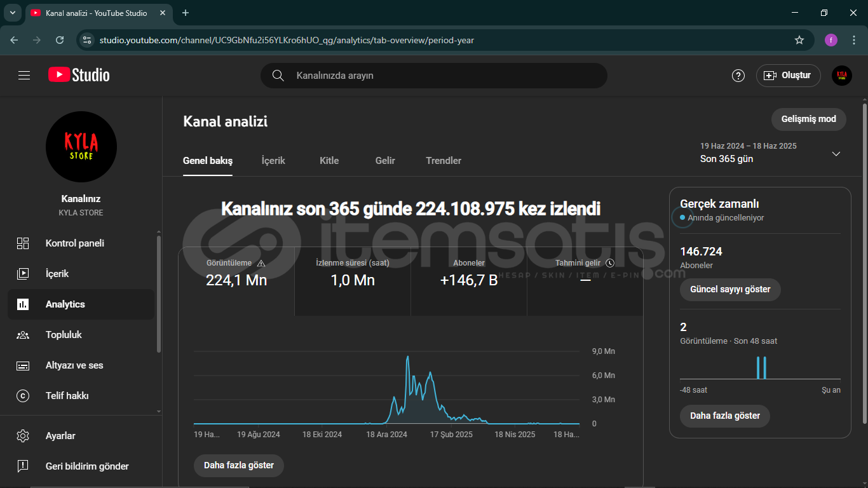Click the Gelişmiş mod button
The width and height of the screenshot is (868, 488).
pyautogui.click(x=809, y=119)
